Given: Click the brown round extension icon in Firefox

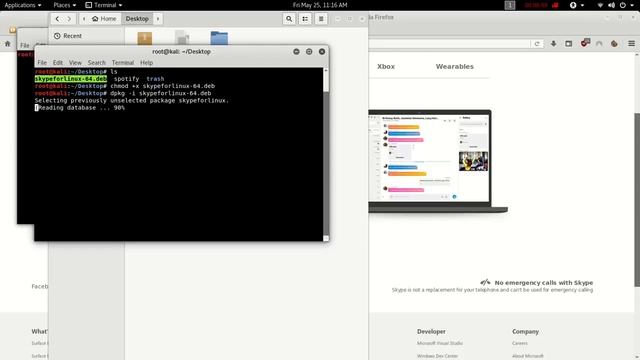Looking at the screenshot, I should point(614,44).
